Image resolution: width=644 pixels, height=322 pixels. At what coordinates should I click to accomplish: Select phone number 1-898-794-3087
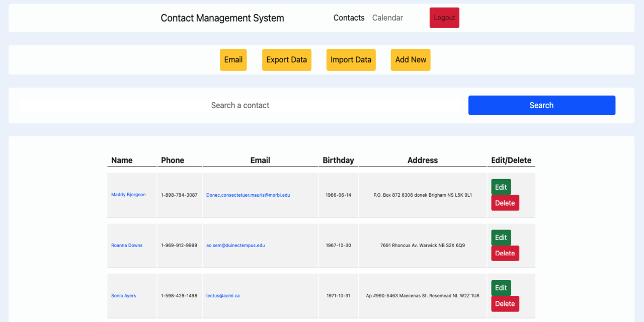pyautogui.click(x=179, y=195)
